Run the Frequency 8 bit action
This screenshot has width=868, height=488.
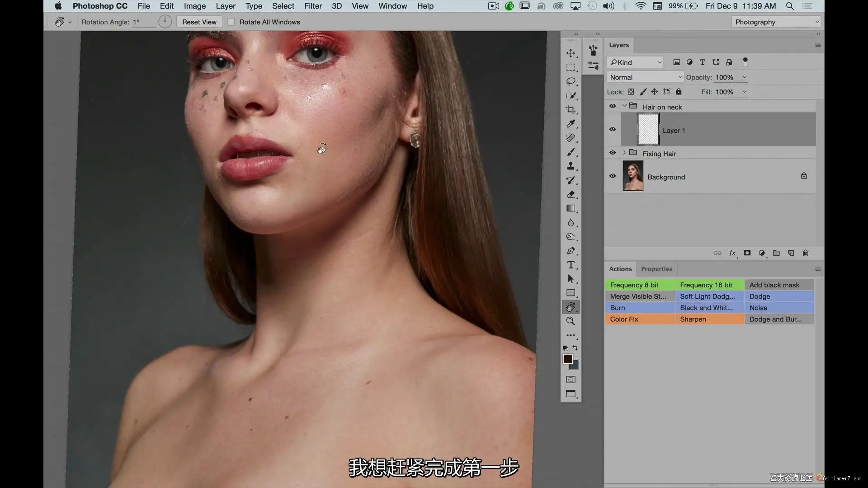(639, 285)
